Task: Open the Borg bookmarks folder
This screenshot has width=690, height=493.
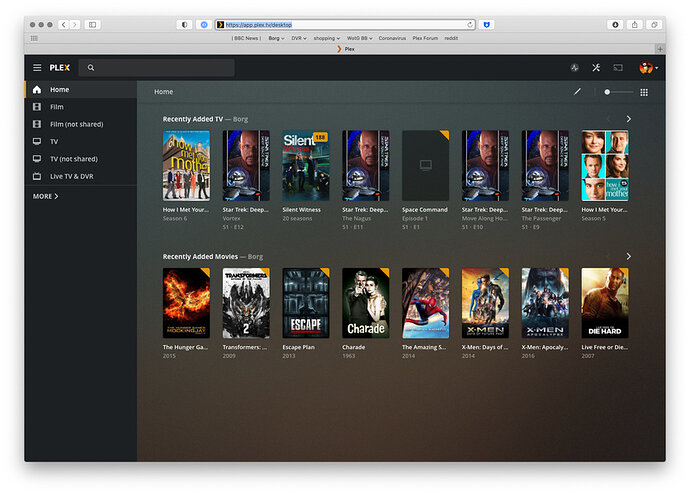Action: pyautogui.click(x=276, y=38)
